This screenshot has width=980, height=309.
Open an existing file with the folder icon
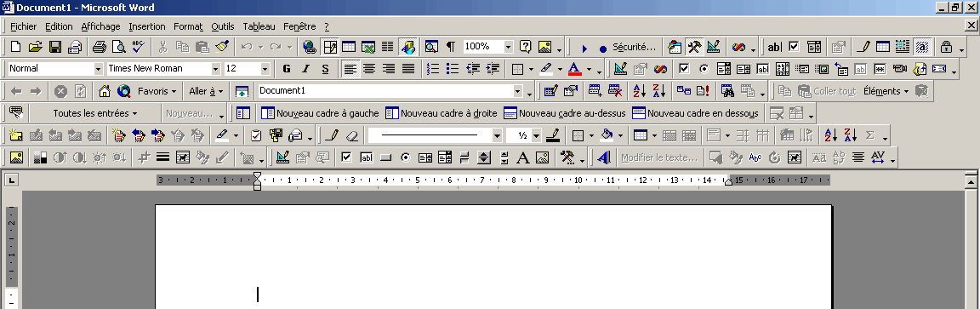[35, 47]
